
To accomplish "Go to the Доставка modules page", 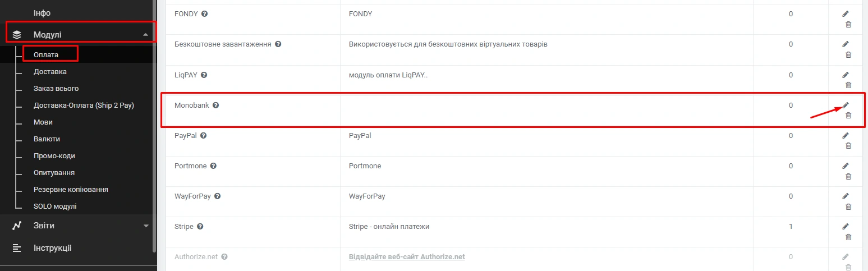I will point(50,72).
